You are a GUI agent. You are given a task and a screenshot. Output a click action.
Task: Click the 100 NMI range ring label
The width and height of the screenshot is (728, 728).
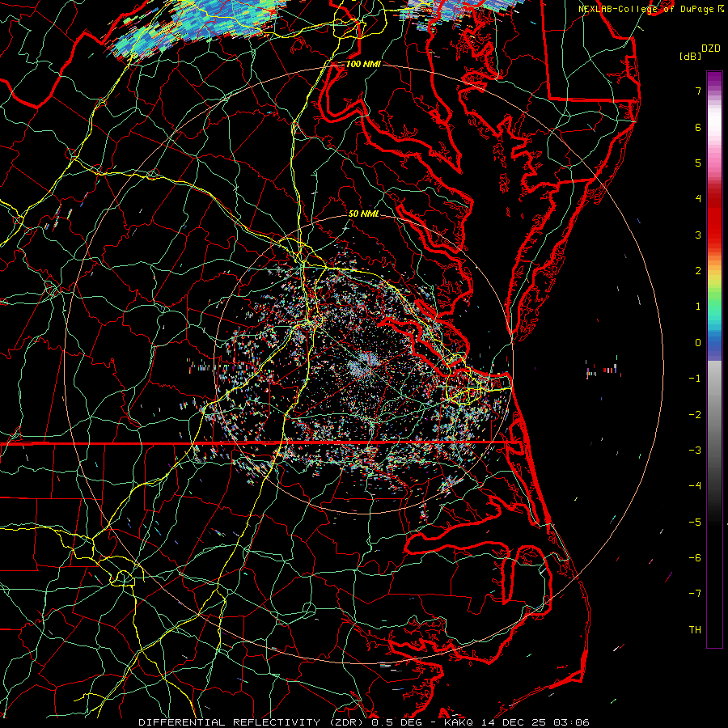click(363, 64)
